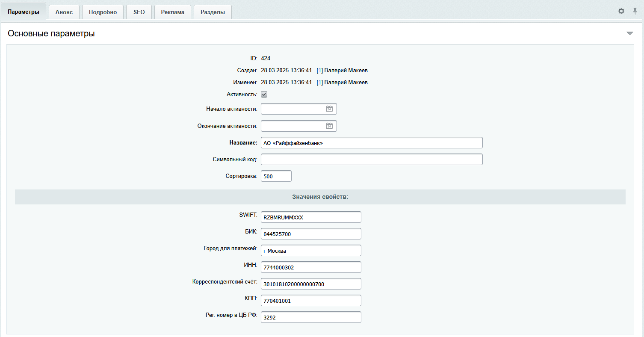
Task: Open the Подробно tab
Action: [103, 12]
